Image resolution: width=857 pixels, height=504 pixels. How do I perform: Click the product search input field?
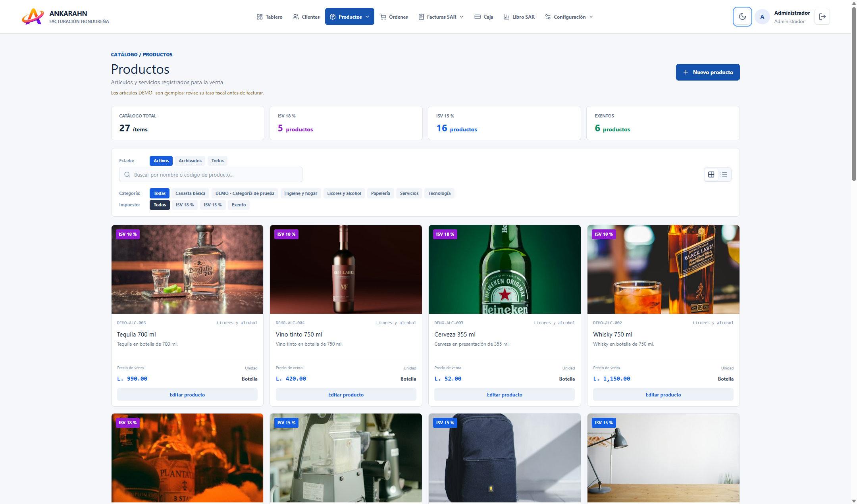click(x=210, y=175)
